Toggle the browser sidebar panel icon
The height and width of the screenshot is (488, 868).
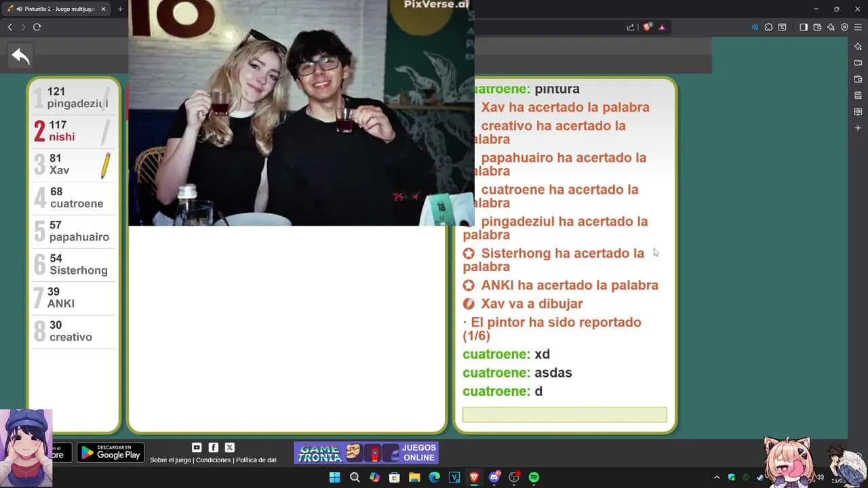[804, 27]
